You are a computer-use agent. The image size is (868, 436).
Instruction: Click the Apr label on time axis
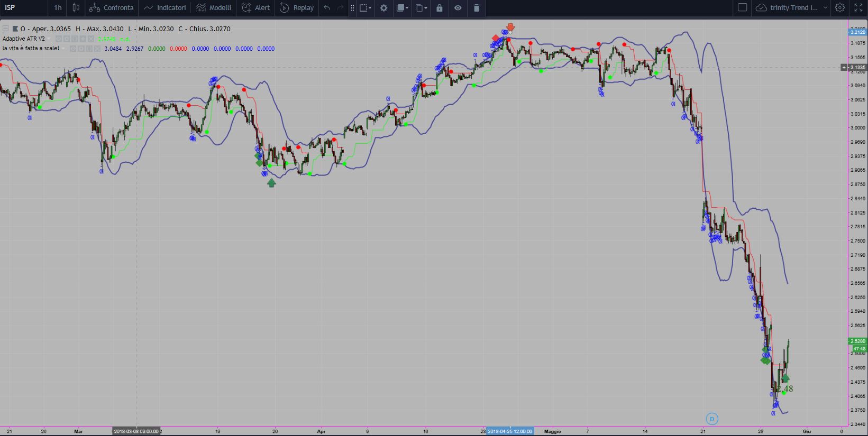(321, 431)
